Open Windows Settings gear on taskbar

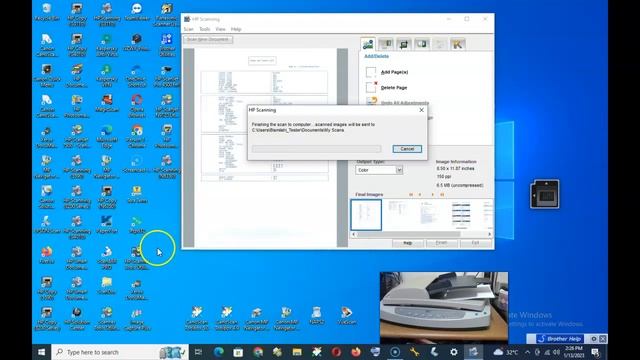coord(453,352)
